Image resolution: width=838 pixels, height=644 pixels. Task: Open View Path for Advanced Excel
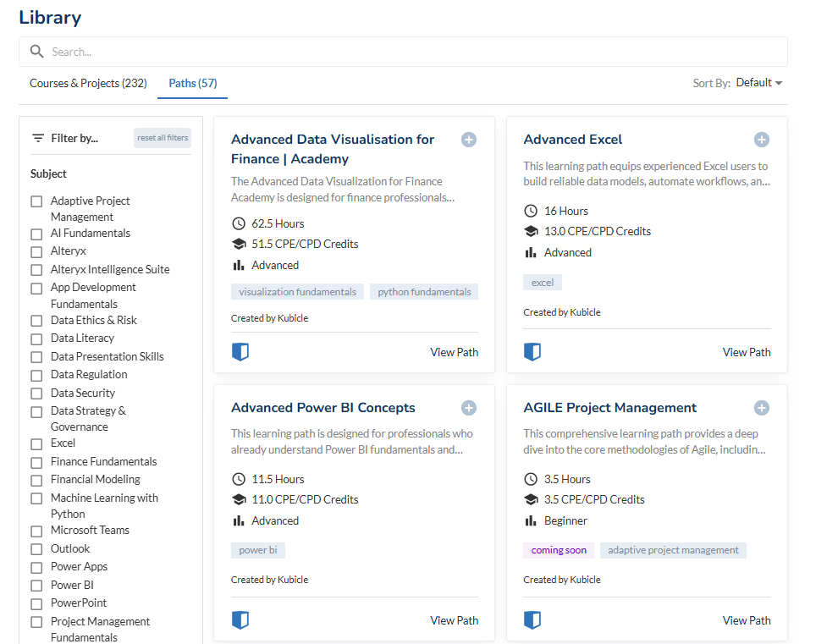click(x=746, y=352)
